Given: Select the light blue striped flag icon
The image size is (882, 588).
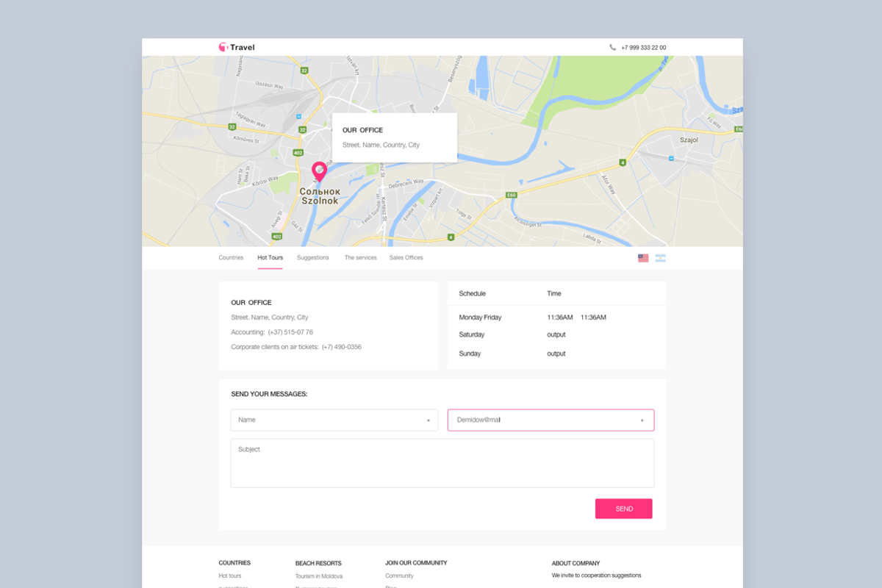Looking at the screenshot, I should click(x=661, y=258).
